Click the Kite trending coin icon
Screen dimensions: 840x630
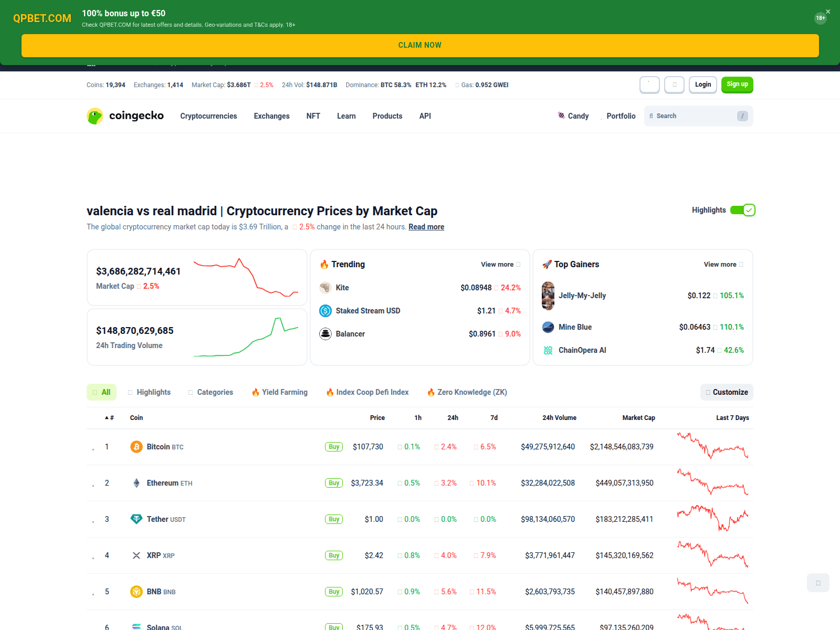coord(325,288)
